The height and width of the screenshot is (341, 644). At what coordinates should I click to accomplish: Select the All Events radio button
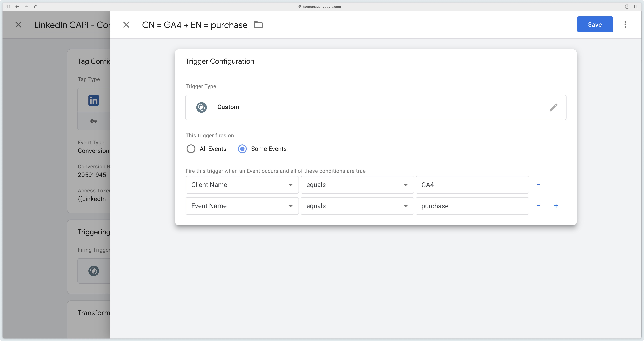[191, 149]
